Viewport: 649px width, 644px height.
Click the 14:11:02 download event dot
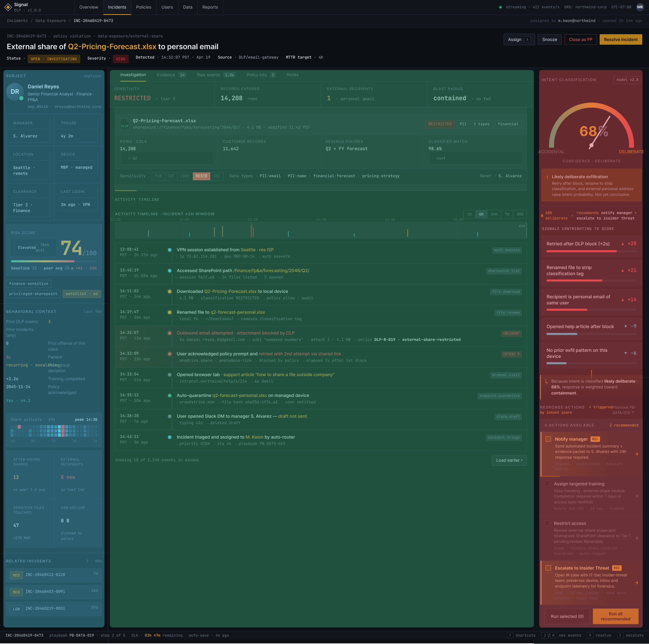[x=170, y=292]
